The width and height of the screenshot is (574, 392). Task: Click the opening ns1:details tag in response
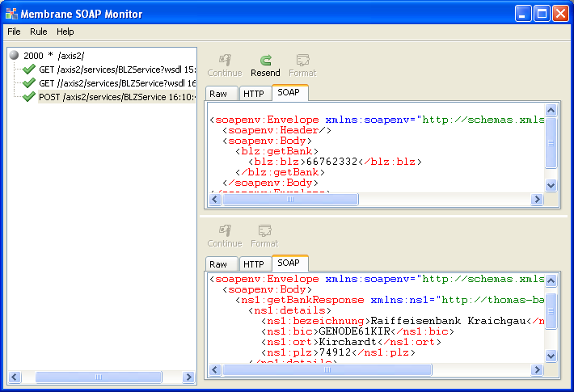[x=289, y=310]
